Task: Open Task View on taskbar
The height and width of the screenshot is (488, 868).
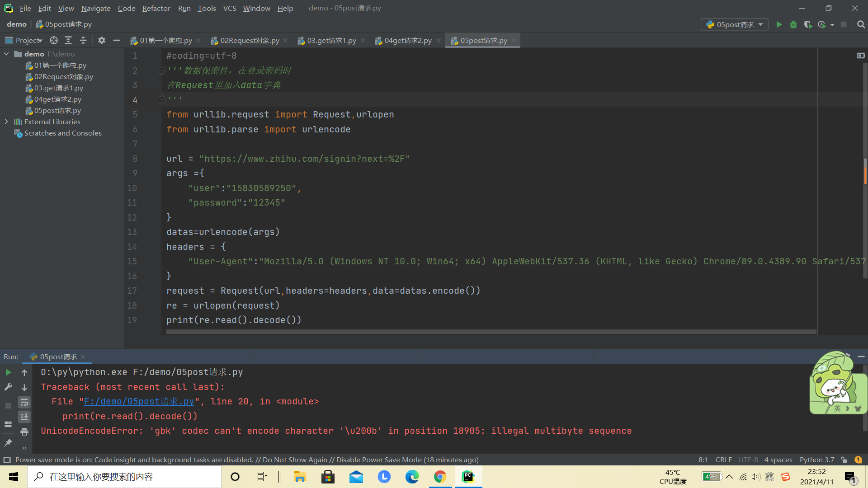Action: pyautogui.click(x=262, y=477)
